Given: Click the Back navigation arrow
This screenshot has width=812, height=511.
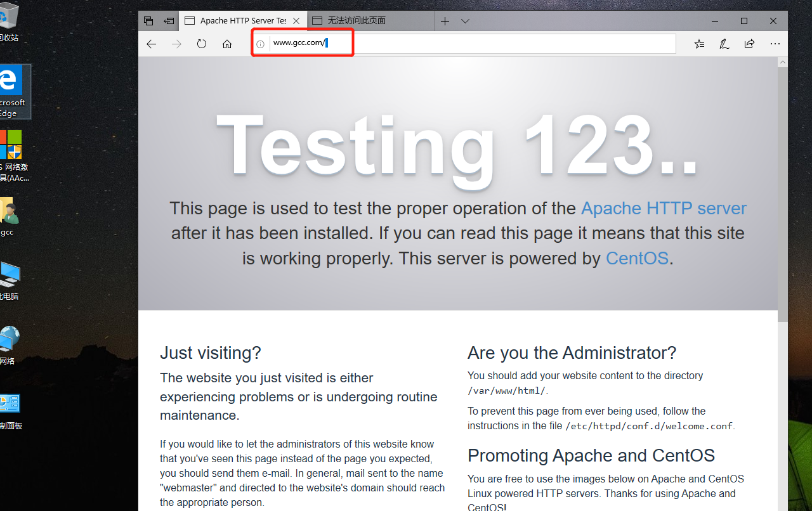Looking at the screenshot, I should (151, 44).
